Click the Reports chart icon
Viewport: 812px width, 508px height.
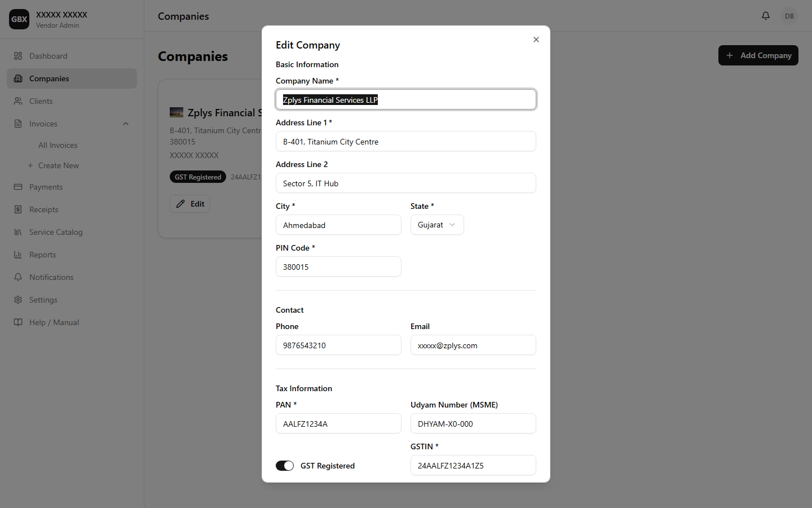point(18,255)
